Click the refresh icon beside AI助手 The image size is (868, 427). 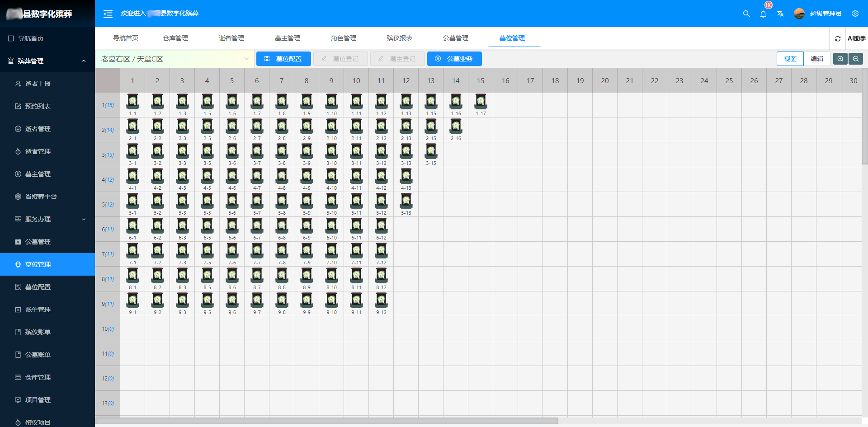pyautogui.click(x=837, y=39)
